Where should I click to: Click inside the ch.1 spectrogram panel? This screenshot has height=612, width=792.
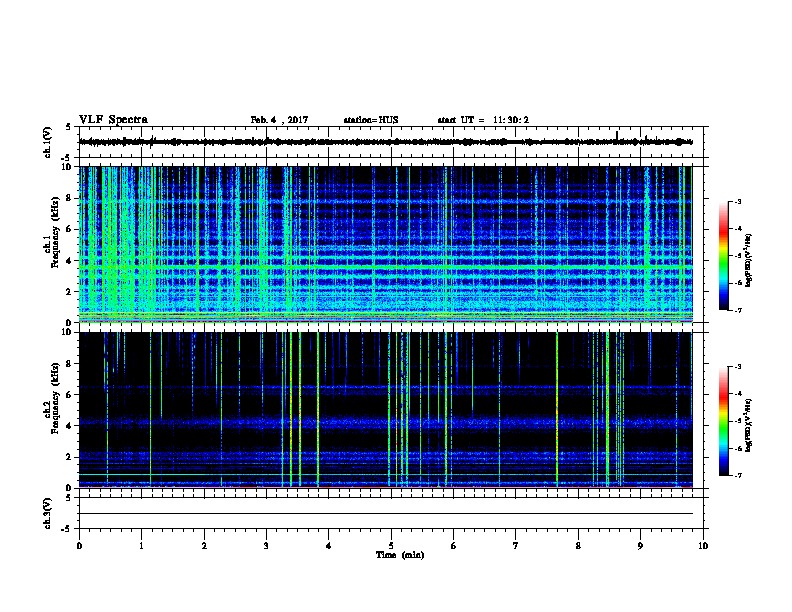click(x=386, y=244)
